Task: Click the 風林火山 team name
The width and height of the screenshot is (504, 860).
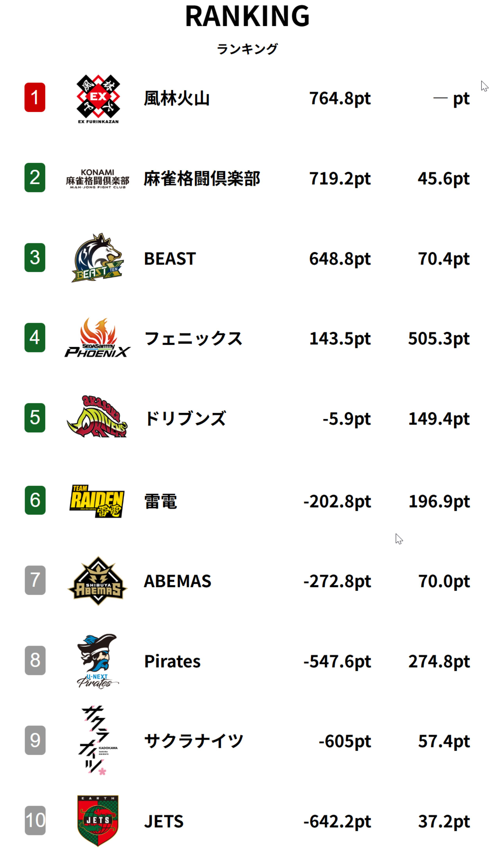Action: (176, 99)
